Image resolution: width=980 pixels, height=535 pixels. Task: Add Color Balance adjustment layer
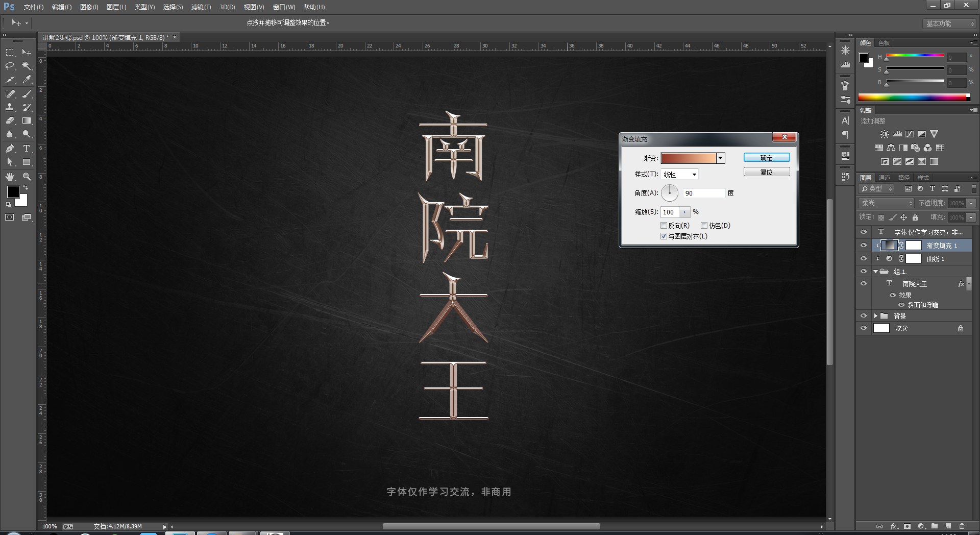pos(891,148)
